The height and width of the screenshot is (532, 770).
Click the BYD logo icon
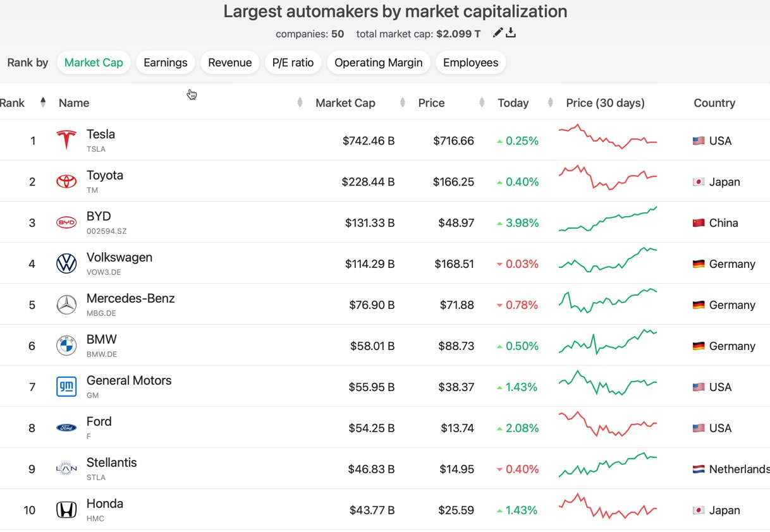(66, 222)
